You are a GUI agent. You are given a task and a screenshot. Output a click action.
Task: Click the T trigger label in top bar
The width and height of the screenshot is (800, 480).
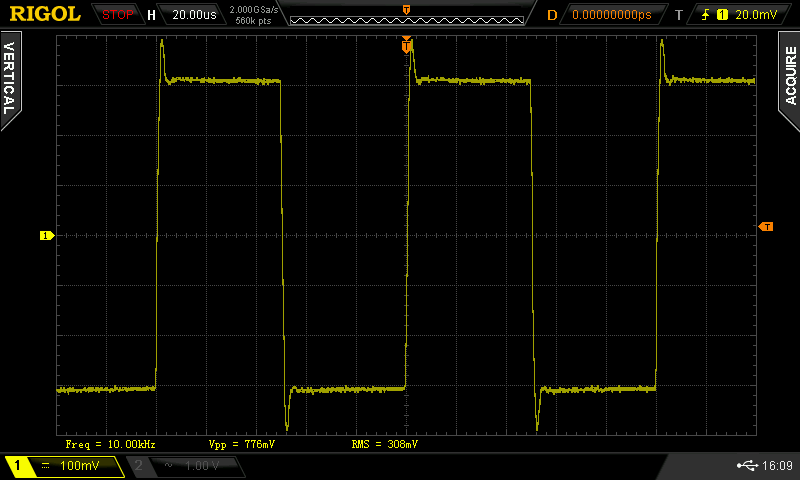pyautogui.click(x=679, y=15)
